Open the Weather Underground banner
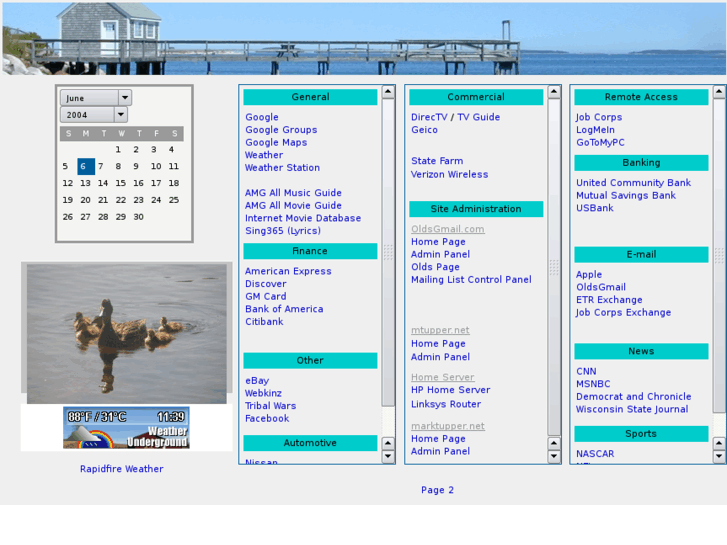Screen dimensions: 727x545 coord(126,428)
